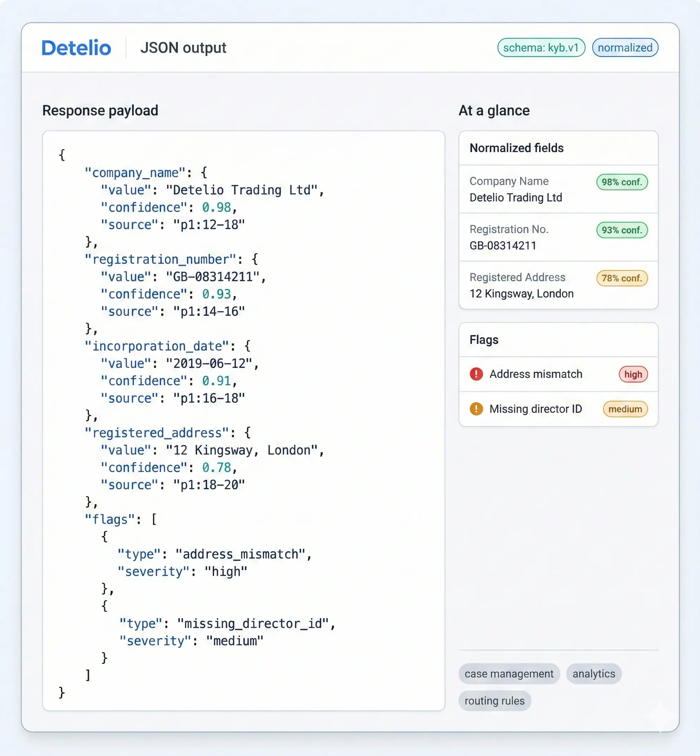Select Detelio Trading Ltd in Normalized fields
Image resolution: width=700 pixels, height=756 pixels.
point(516,197)
